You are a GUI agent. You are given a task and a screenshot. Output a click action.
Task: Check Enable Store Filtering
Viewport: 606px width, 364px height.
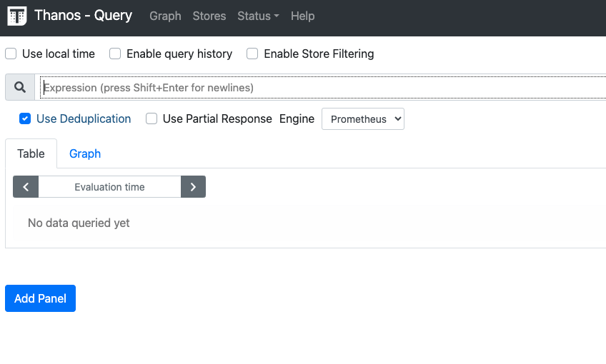[x=252, y=54]
